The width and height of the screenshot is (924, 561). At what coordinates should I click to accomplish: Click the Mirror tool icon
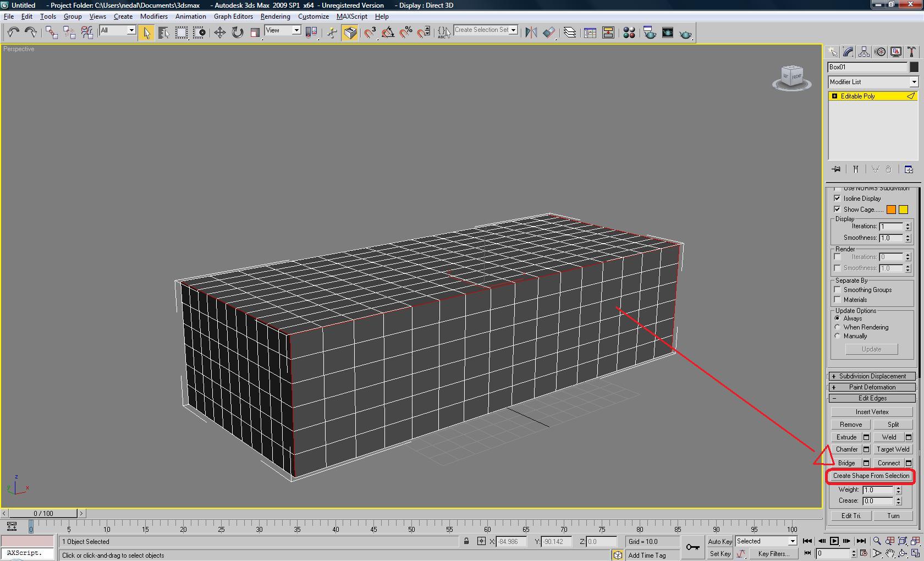[x=531, y=32]
